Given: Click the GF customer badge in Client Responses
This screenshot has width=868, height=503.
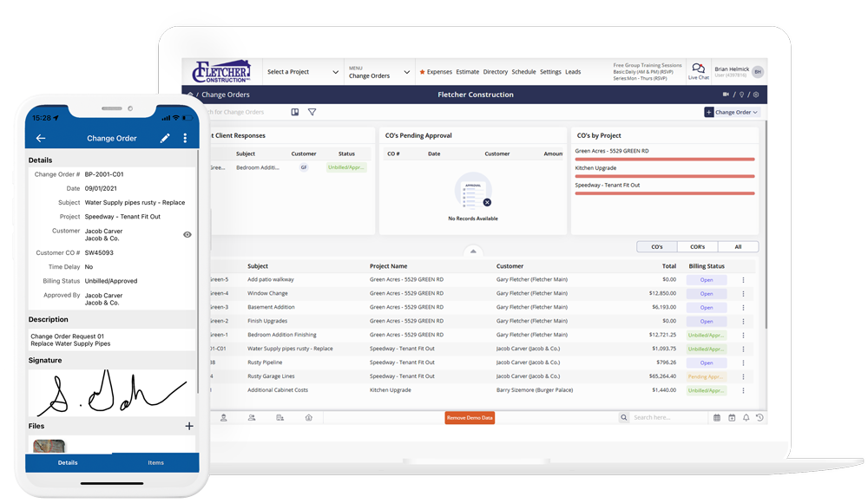Looking at the screenshot, I should (304, 167).
